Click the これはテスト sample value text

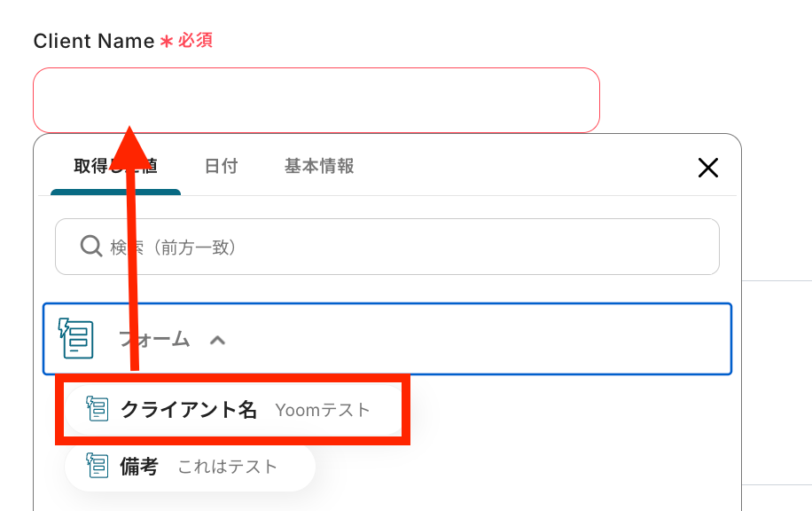click(228, 466)
